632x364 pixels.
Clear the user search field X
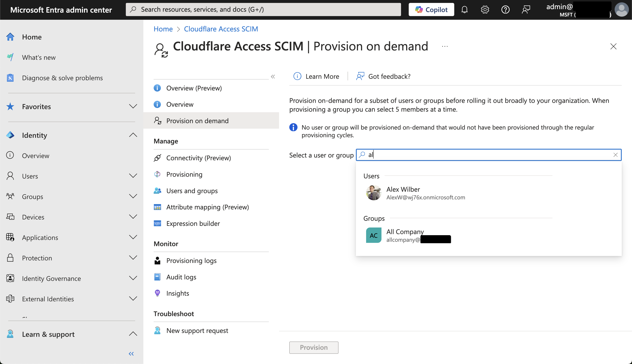pyautogui.click(x=616, y=155)
